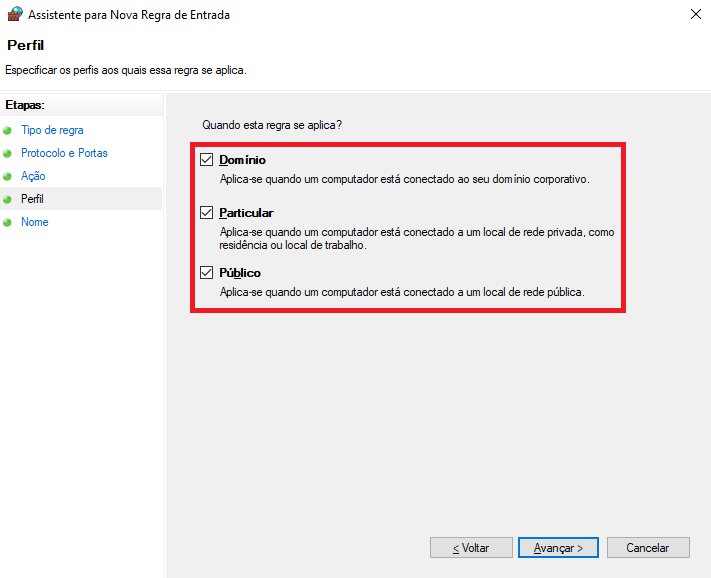Click the green bullet beside Protocolo e Portas
The image size is (711, 578).
7,154
